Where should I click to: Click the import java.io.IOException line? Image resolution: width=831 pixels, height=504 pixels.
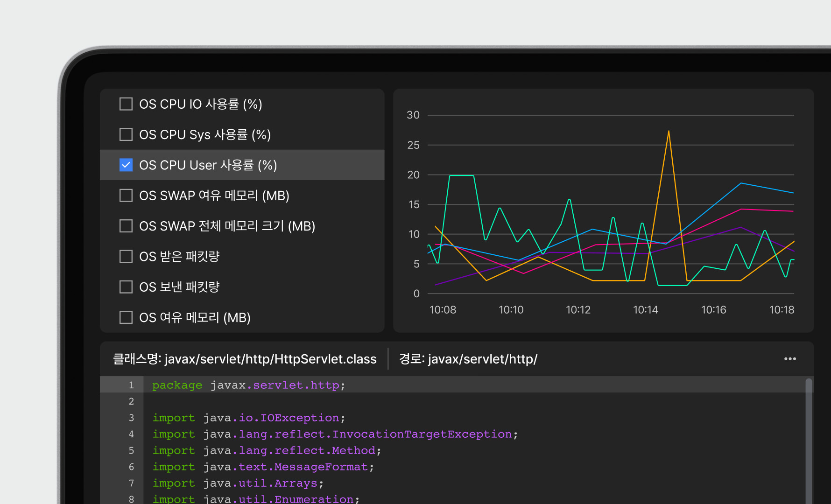pyautogui.click(x=248, y=418)
